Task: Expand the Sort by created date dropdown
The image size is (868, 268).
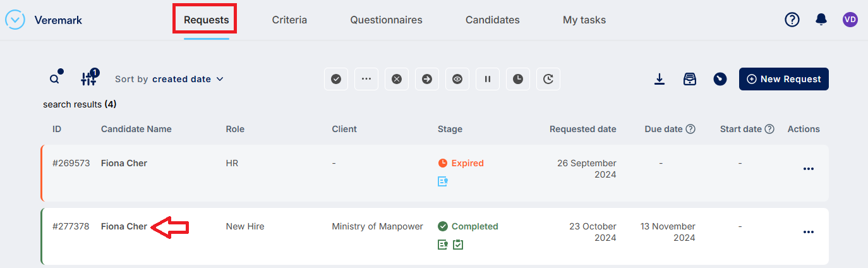Action: (x=169, y=79)
